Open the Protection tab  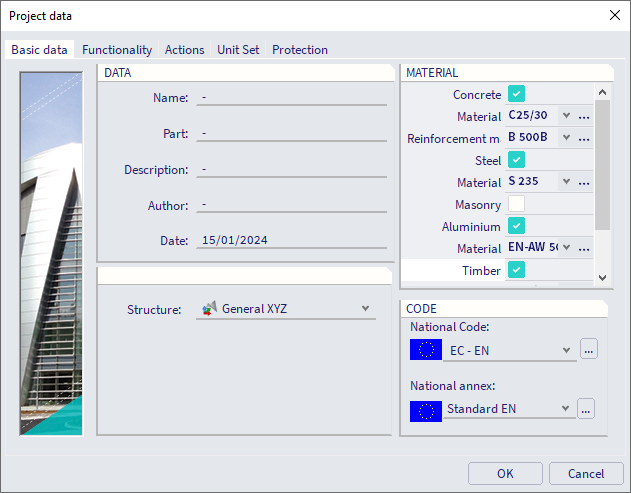[299, 50]
